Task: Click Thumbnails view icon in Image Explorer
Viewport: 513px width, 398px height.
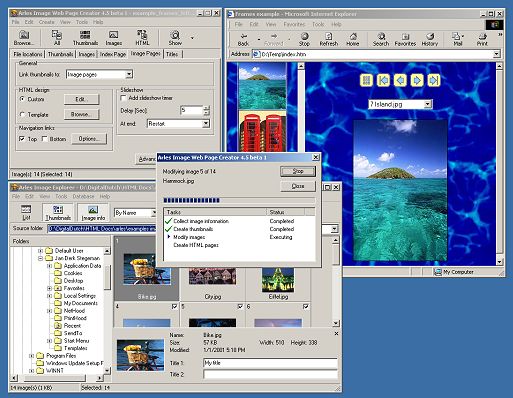Action: pos(58,213)
